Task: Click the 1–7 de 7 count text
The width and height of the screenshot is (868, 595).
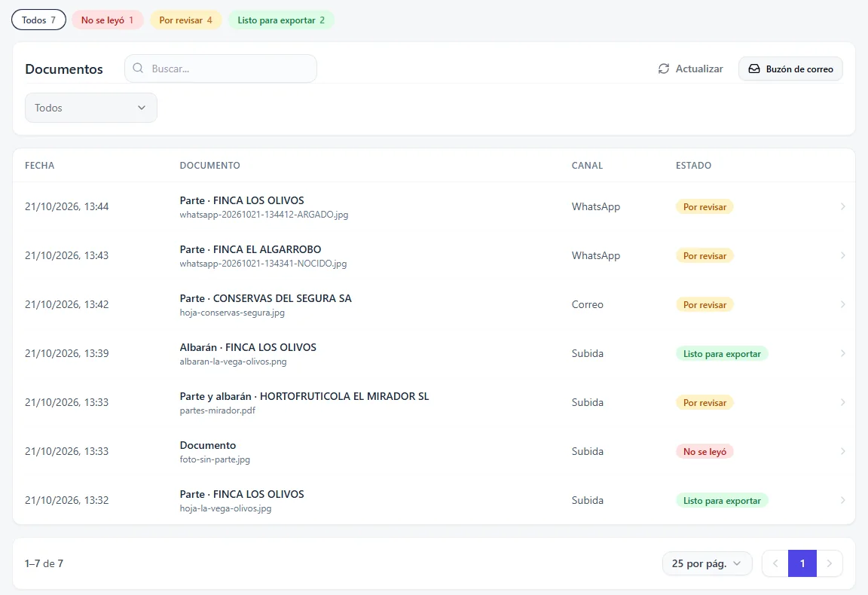Action: [x=44, y=563]
